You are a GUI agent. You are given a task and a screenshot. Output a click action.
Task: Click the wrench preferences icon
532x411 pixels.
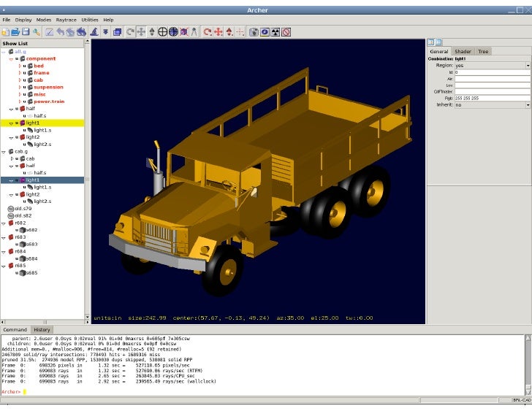pos(36,32)
